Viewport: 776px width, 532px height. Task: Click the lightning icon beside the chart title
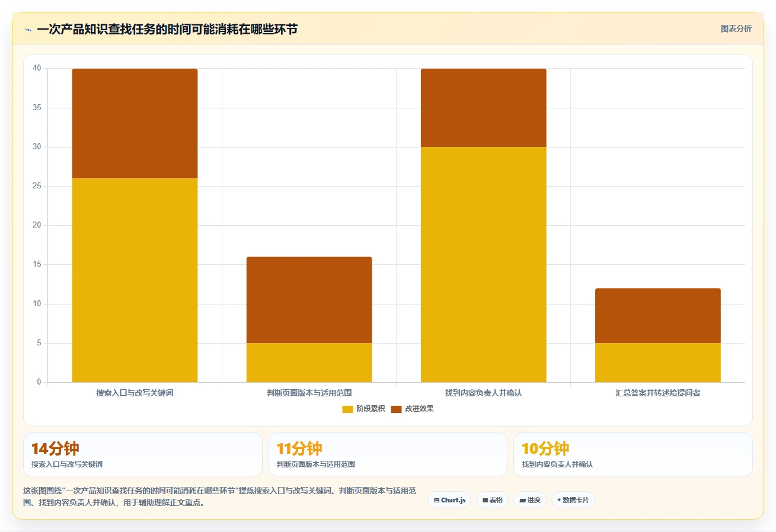28,30
